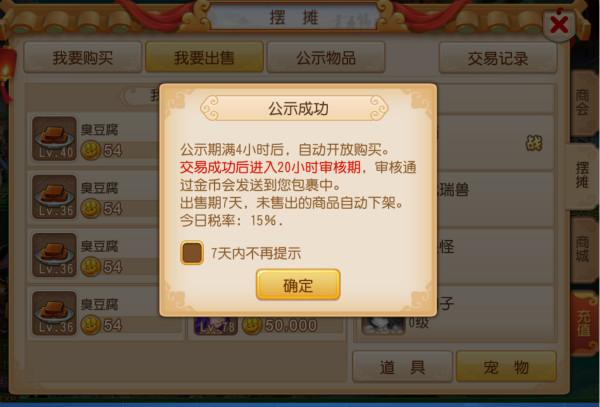The width and height of the screenshot is (600, 407).
Task: Open the 公示物品 tab
Action: pyautogui.click(x=326, y=58)
